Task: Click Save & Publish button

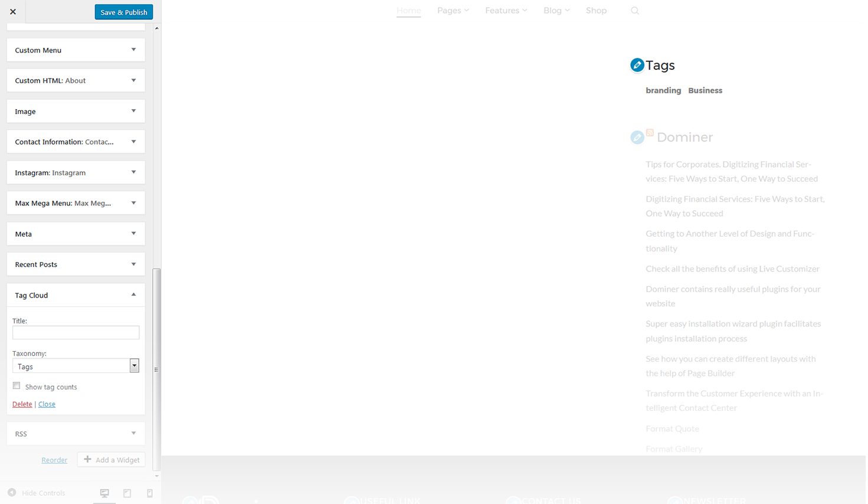Action: [124, 12]
